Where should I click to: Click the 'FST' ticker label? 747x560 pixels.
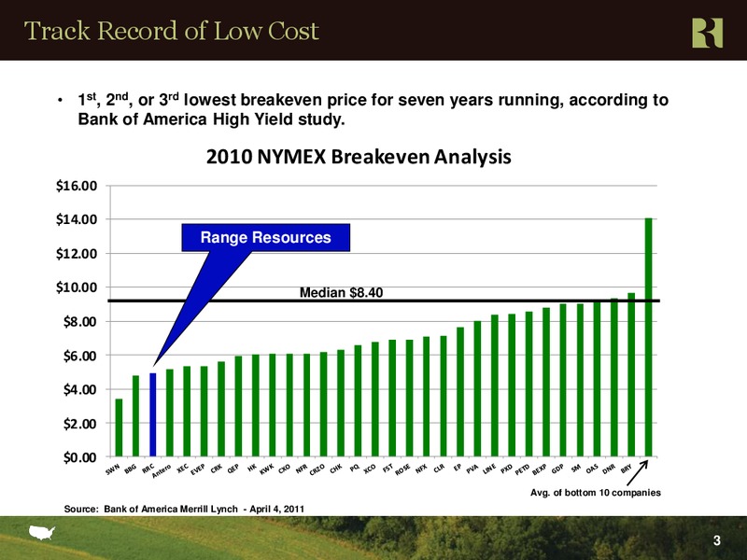(388, 469)
